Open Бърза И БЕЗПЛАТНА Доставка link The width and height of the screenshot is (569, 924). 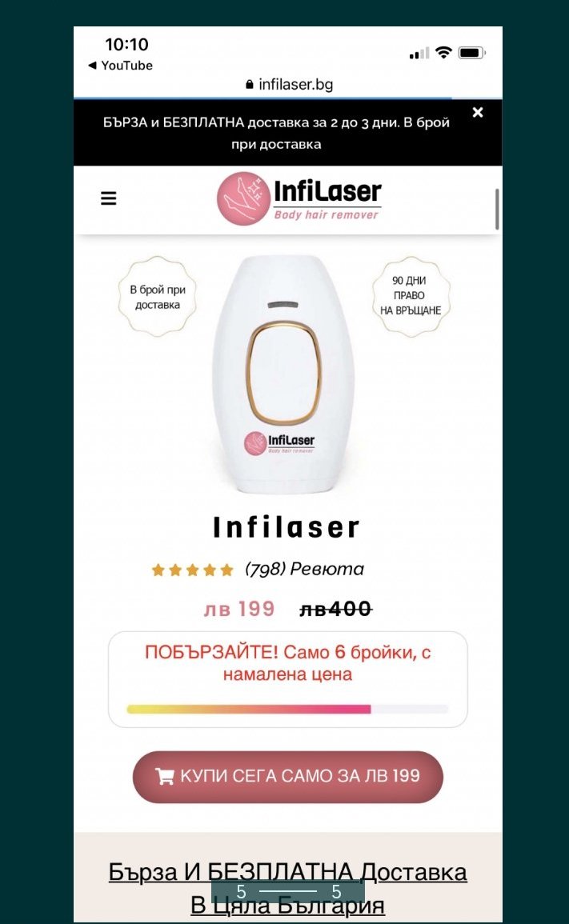[288, 888]
